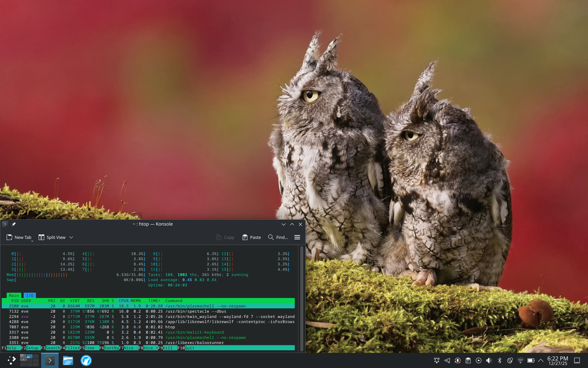
Task: Click the Konsole vertical scrollbar
Action: click(302, 299)
